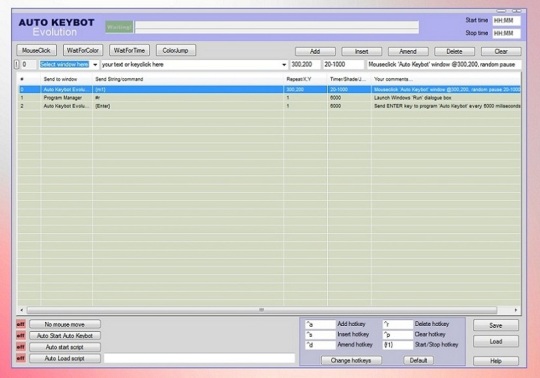Toggle the off indicator beside 'No mouse move'
The height and width of the screenshot is (378, 540).
pyautogui.click(x=21, y=324)
